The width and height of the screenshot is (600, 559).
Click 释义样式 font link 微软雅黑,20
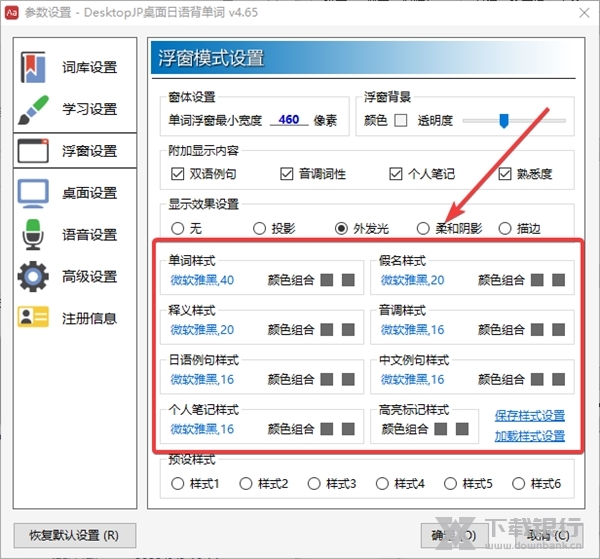pos(202,329)
